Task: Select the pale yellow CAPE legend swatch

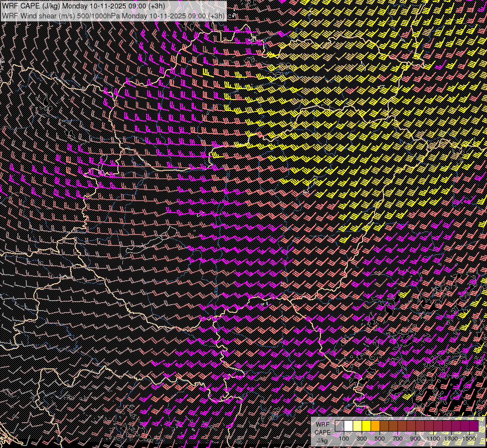Action: click(357, 426)
